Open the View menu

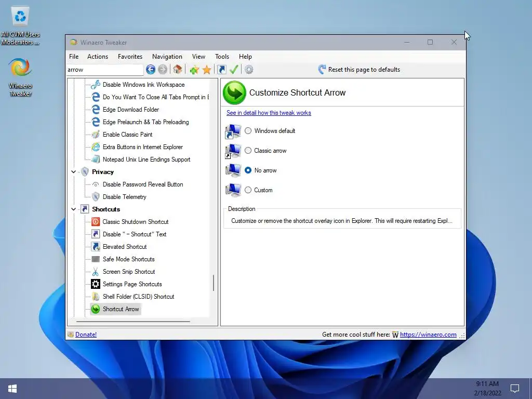[198, 57]
